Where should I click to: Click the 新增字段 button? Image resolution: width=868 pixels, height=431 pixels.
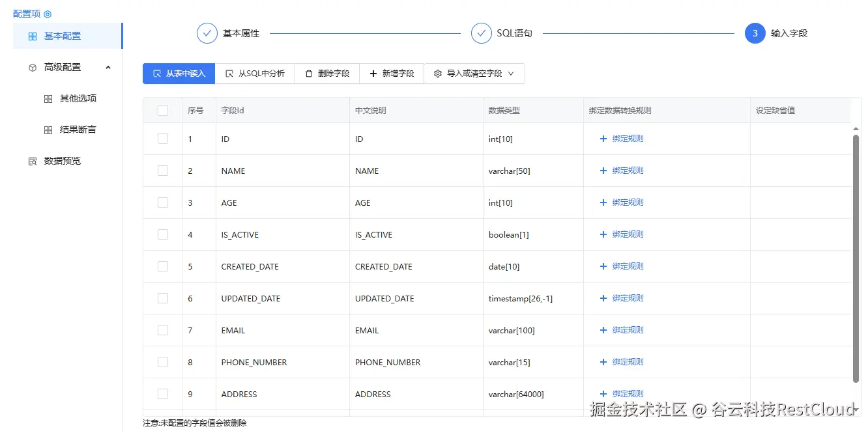(392, 74)
